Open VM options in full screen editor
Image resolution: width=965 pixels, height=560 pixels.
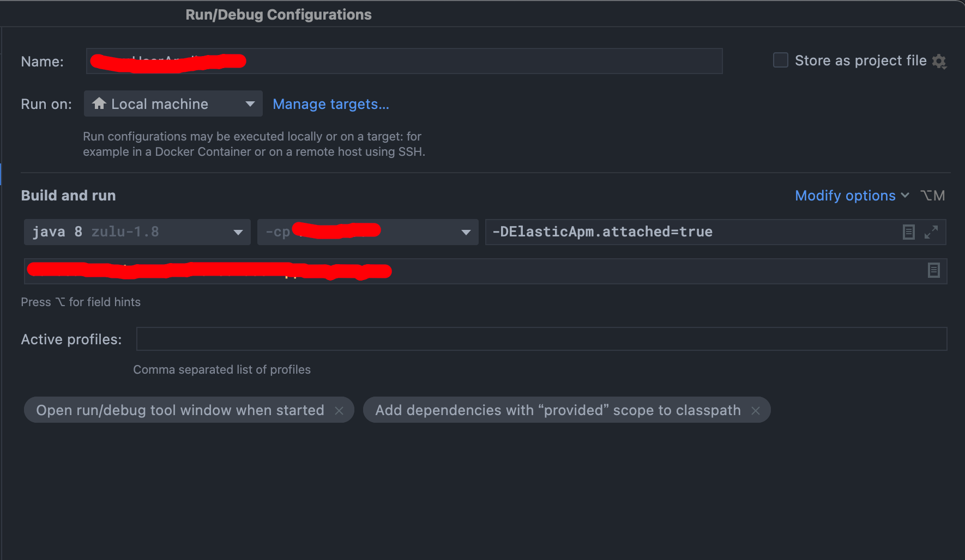[932, 232]
